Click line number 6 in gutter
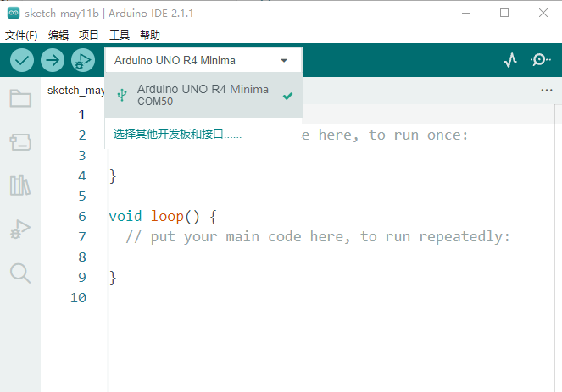This screenshot has height=392, width=562. (82, 216)
